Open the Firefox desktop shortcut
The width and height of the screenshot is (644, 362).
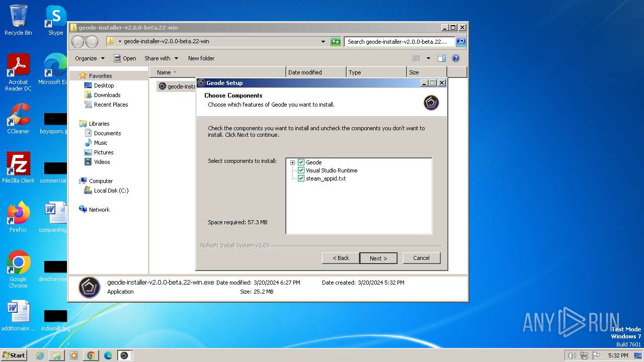pyautogui.click(x=18, y=217)
